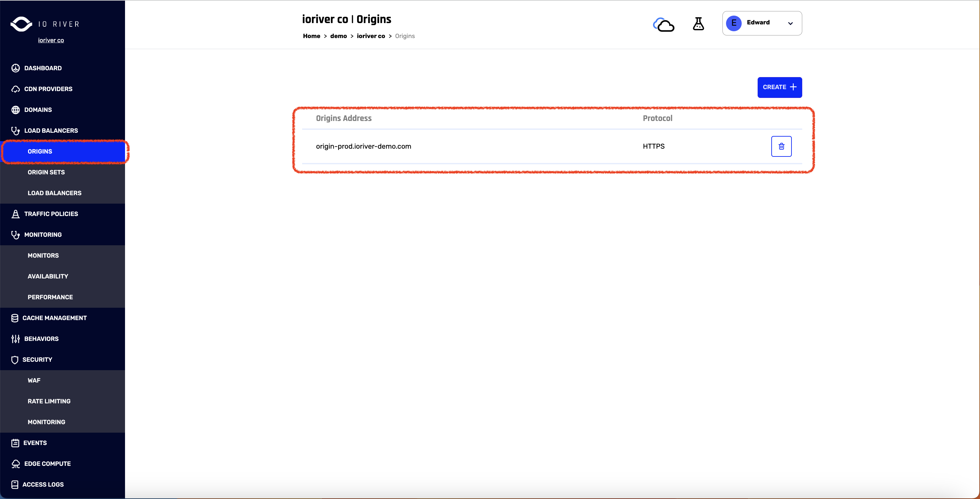The image size is (980, 499).
Task: Click the Events calendar icon
Action: click(x=15, y=443)
